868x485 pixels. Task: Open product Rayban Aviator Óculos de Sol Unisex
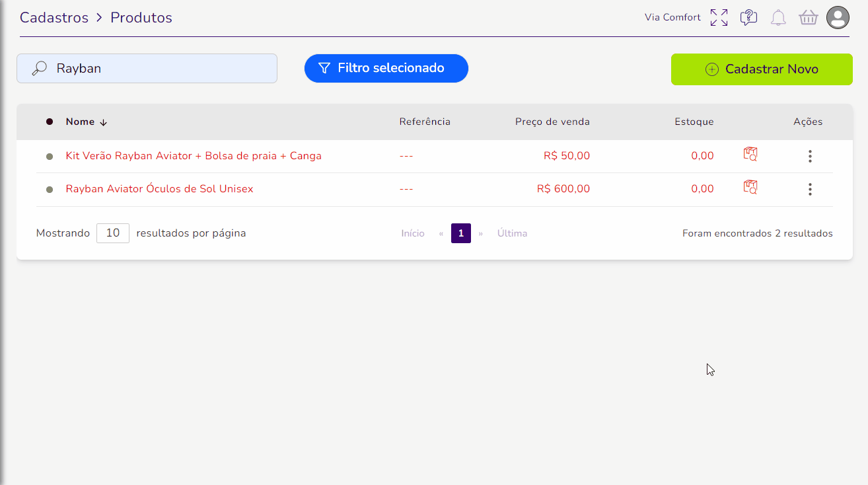159,189
